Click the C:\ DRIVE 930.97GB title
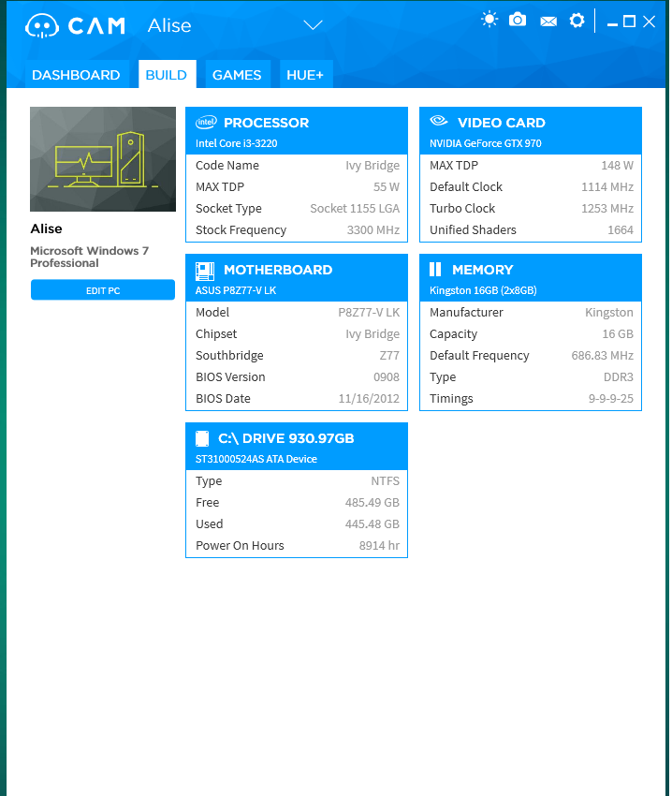 click(286, 438)
